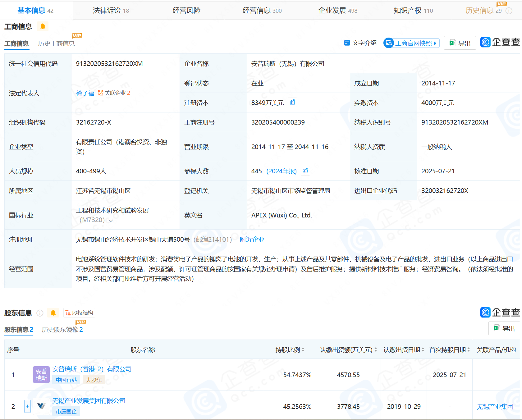This screenshot has height=420, width=522.
Task: Click 纳税人资质 value 一般纳税人
Action: 437,147
